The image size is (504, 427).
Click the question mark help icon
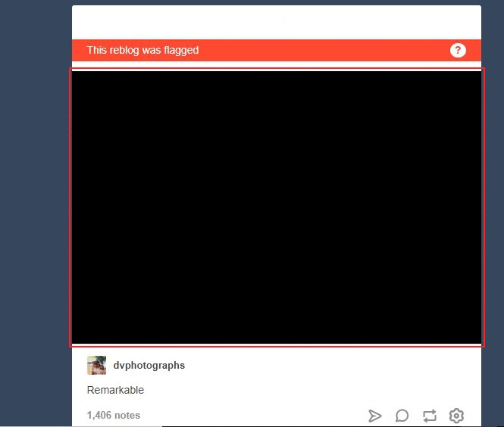point(458,51)
